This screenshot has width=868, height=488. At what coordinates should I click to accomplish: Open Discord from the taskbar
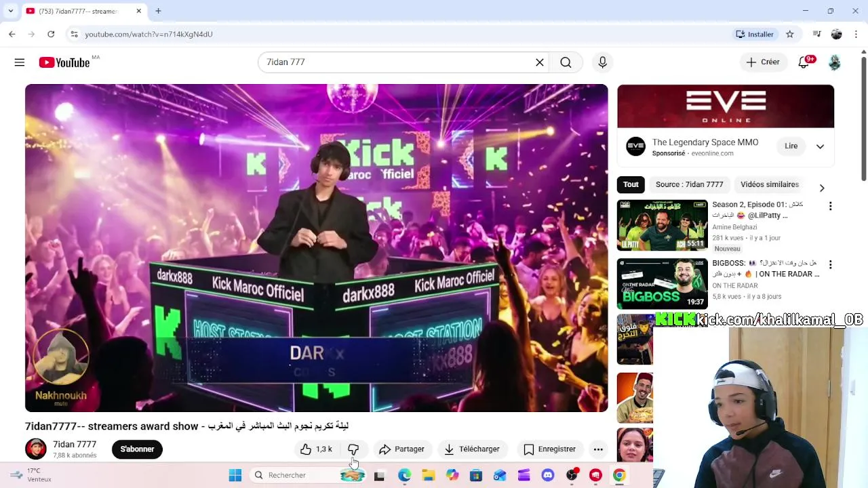pyautogui.click(x=548, y=475)
